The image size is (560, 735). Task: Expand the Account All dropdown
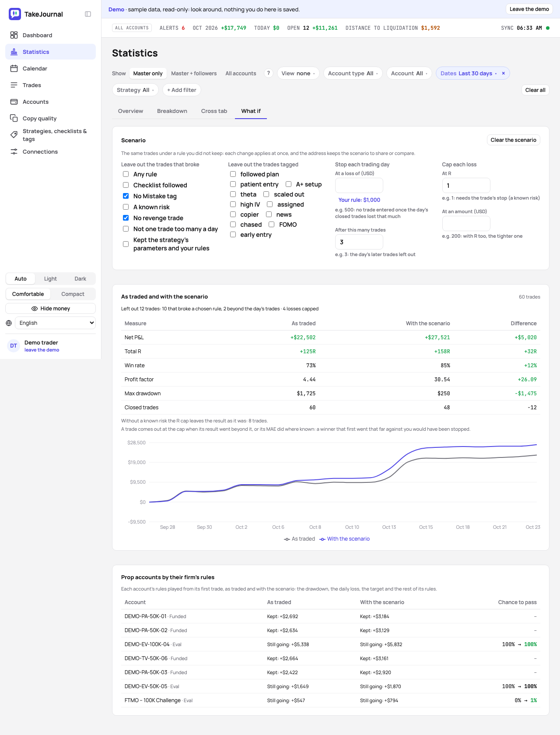pyautogui.click(x=409, y=73)
